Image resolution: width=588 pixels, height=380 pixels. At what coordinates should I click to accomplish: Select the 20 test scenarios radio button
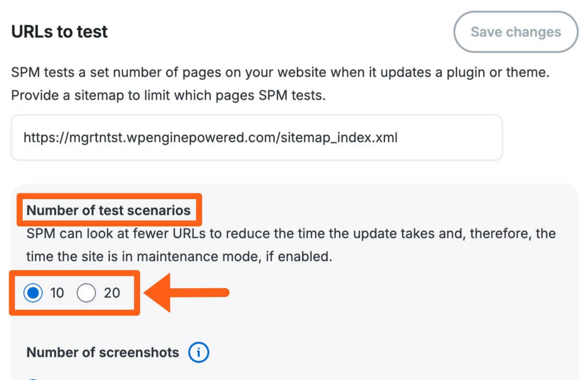86,293
